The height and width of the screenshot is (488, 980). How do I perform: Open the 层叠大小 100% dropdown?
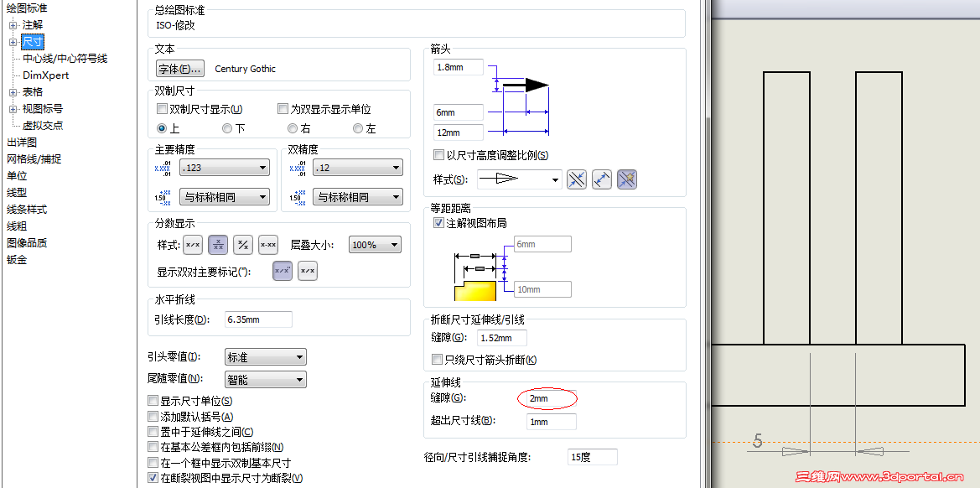(375, 245)
